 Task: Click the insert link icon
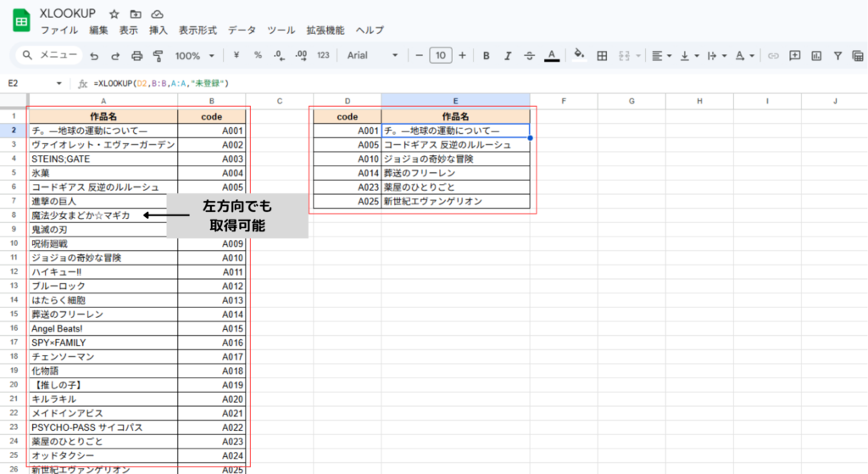(x=772, y=56)
